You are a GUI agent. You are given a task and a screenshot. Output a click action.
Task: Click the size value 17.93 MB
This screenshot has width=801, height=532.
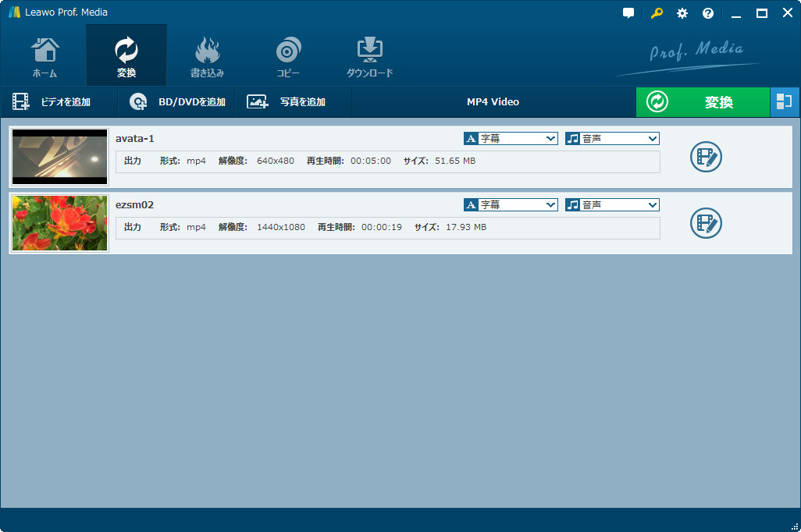[466, 227]
